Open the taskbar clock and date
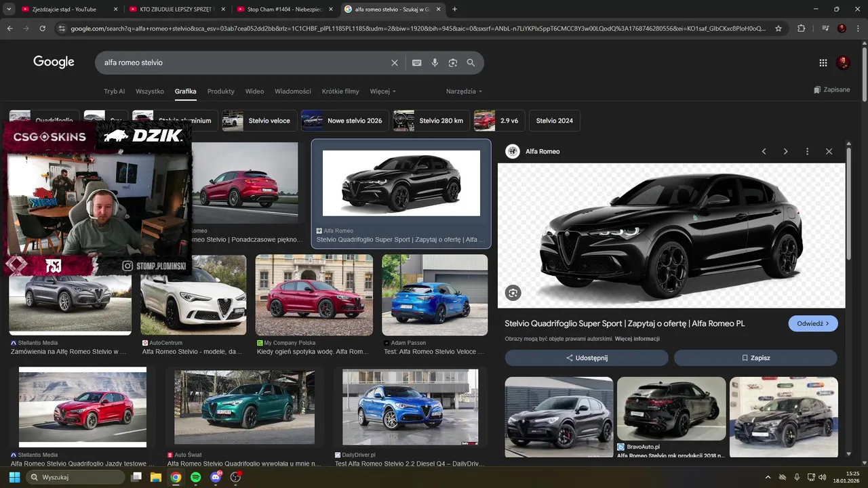This screenshot has width=868, height=488. (x=848, y=477)
